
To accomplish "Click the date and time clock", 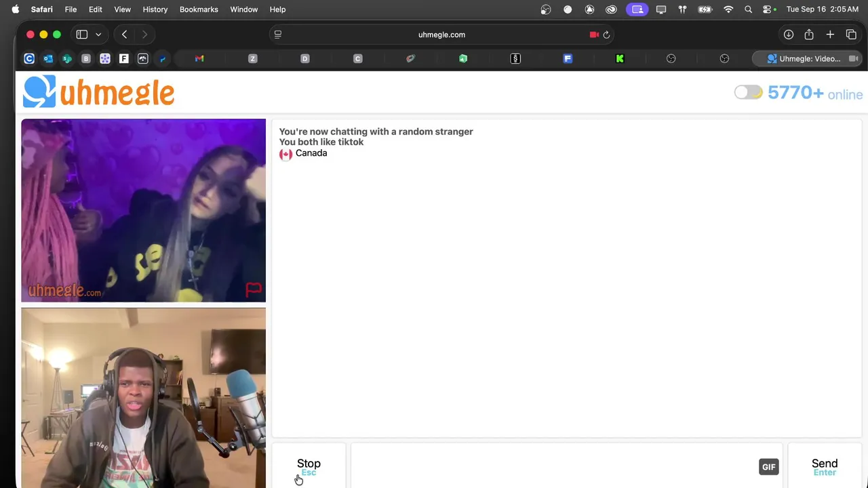I will click(821, 9).
